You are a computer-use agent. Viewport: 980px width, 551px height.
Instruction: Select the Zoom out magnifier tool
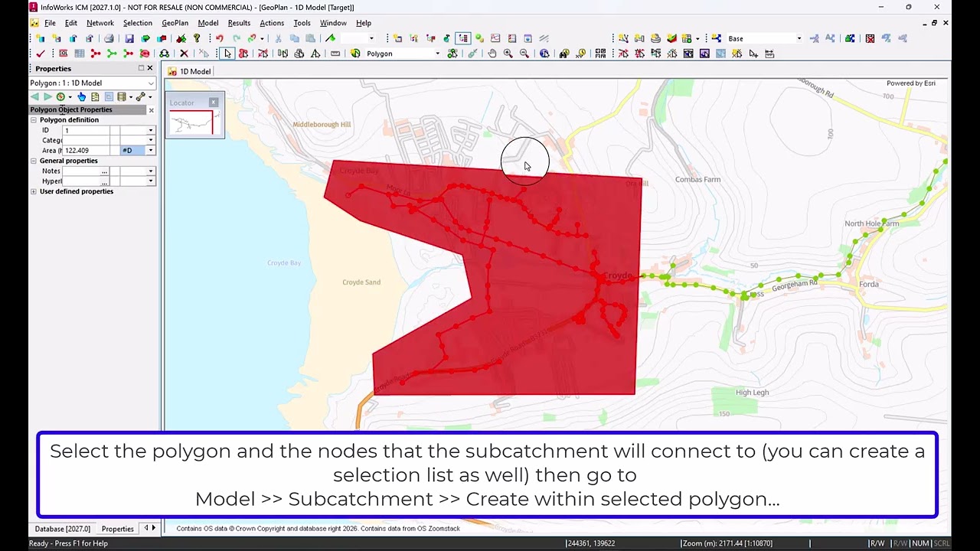click(524, 54)
